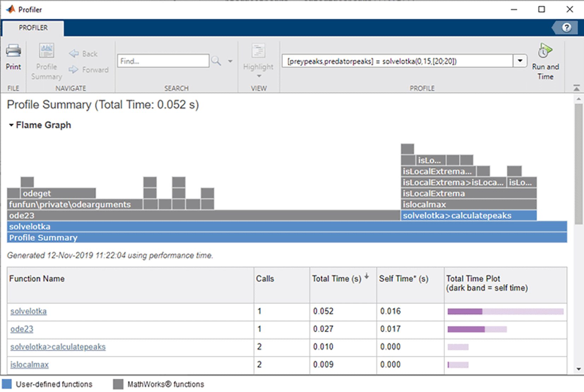Open the solvelotka function link
The width and height of the screenshot is (584, 392).
(x=29, y=311)
